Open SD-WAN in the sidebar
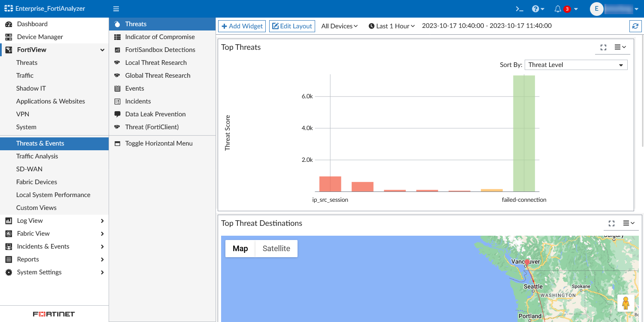 pyautogui.click(x=54, y=169)
